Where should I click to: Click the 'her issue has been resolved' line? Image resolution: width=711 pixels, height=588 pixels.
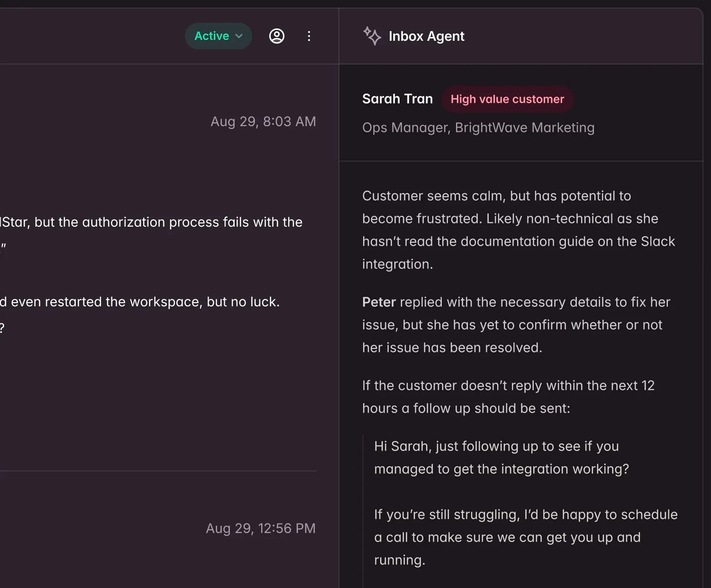pos(452,348)
